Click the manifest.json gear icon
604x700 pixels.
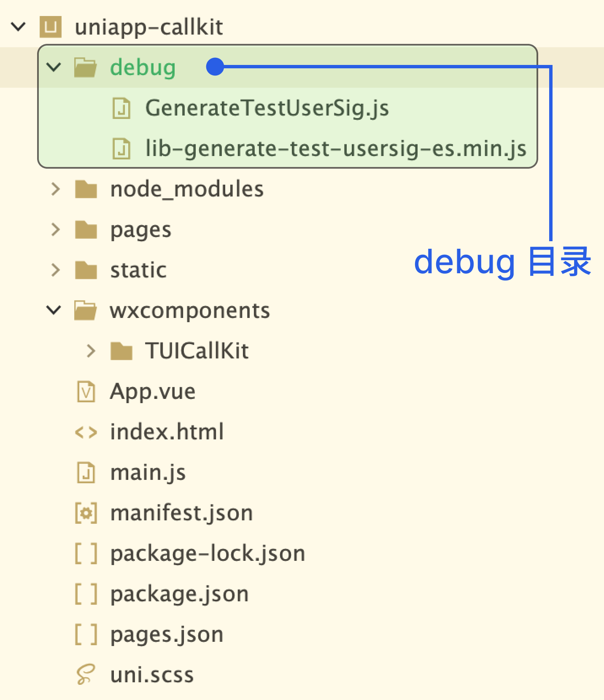(86, 513)
